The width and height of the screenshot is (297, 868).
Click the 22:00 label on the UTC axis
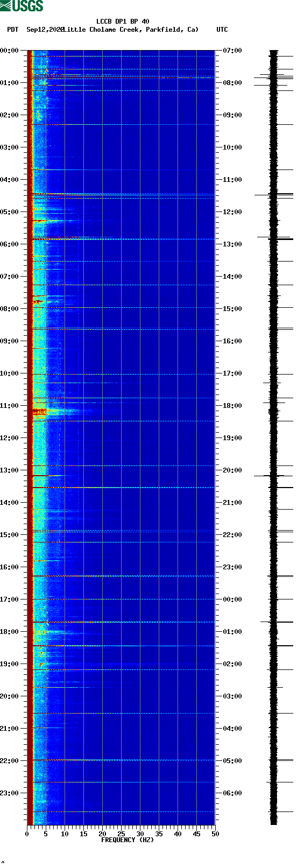coord(232,535)
